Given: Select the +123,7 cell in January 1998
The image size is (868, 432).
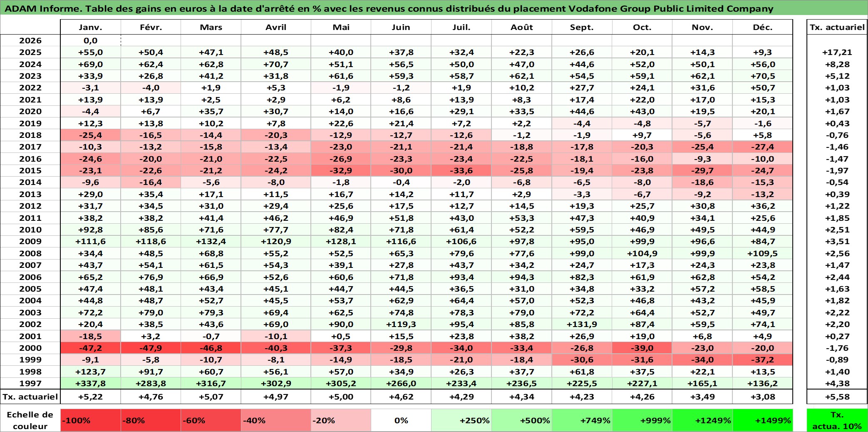Looking at the screenshot, I should (x=90, y=372).
